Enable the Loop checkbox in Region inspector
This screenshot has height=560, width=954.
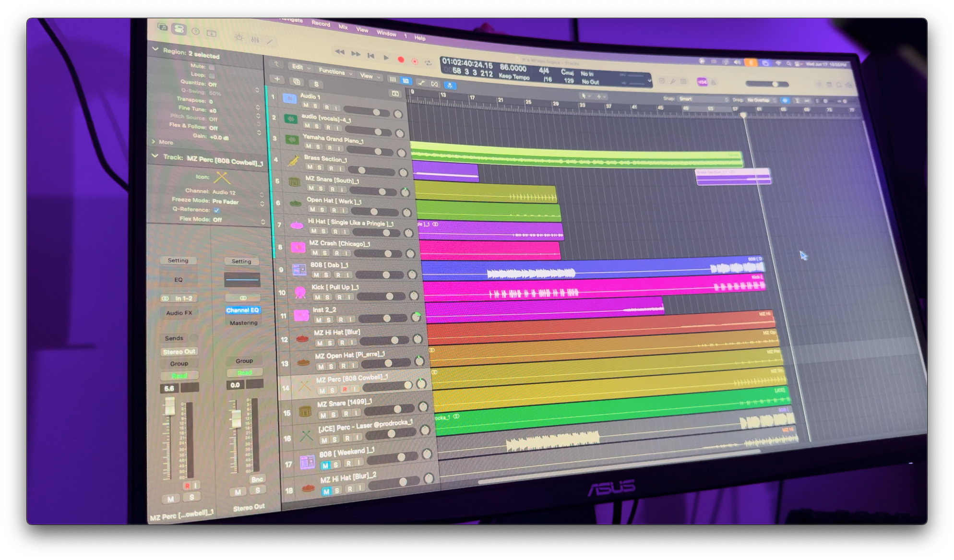[212, 75]
